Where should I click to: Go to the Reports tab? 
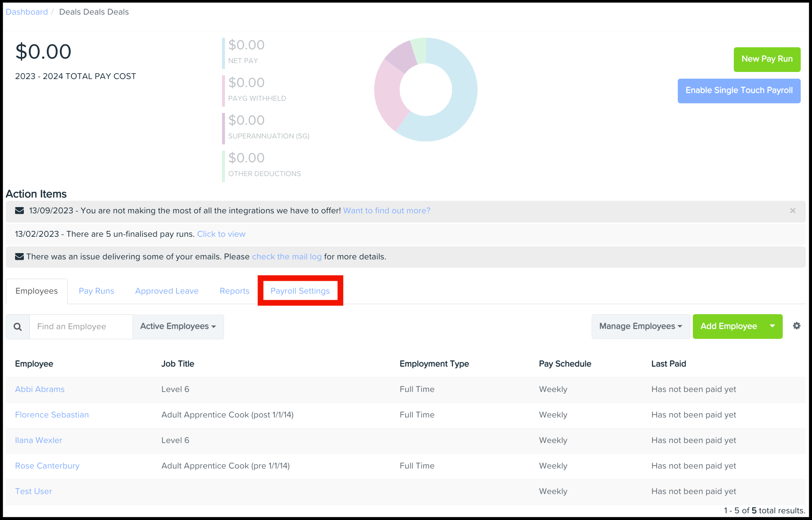tap(234, 291)
